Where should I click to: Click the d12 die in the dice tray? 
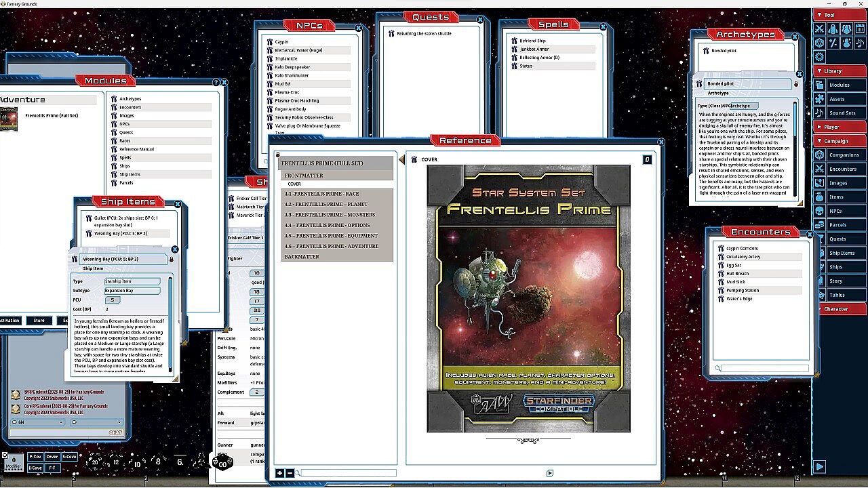pyautogui.click(x=116, y=462)
